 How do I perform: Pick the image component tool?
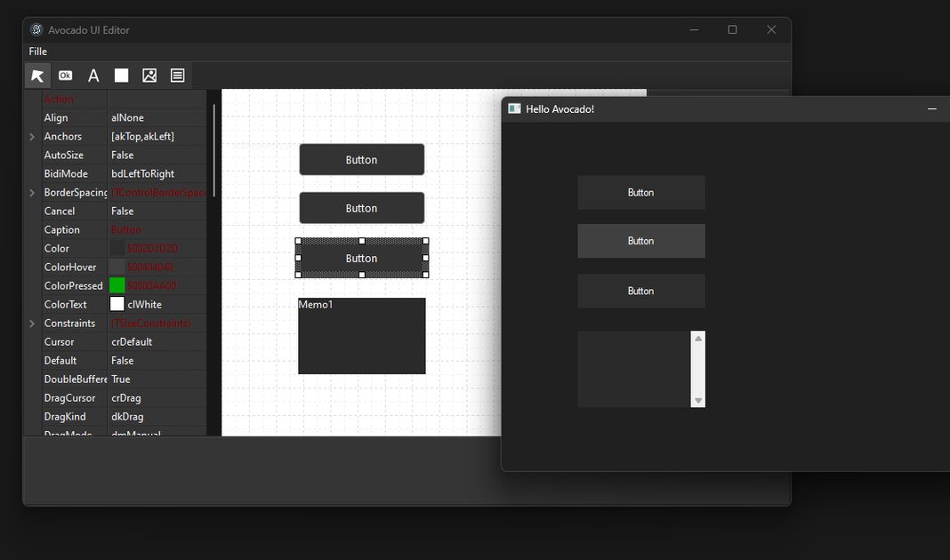[x=149, y=76]
